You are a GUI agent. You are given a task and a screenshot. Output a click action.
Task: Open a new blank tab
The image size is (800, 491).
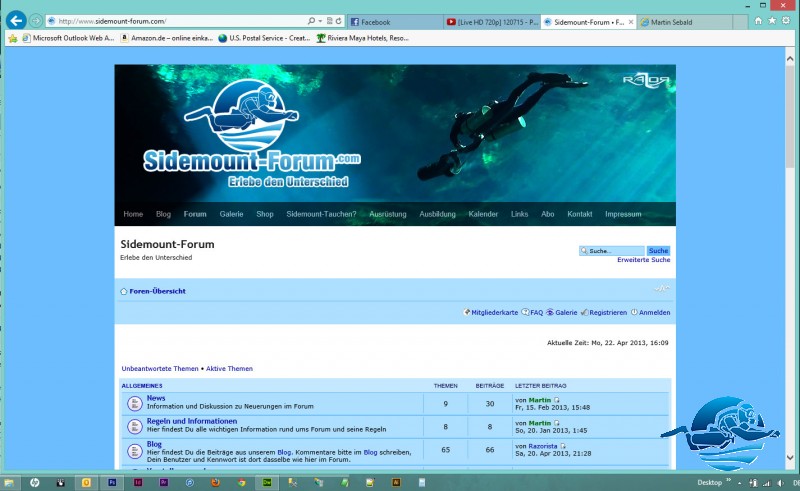pos(740,22)
